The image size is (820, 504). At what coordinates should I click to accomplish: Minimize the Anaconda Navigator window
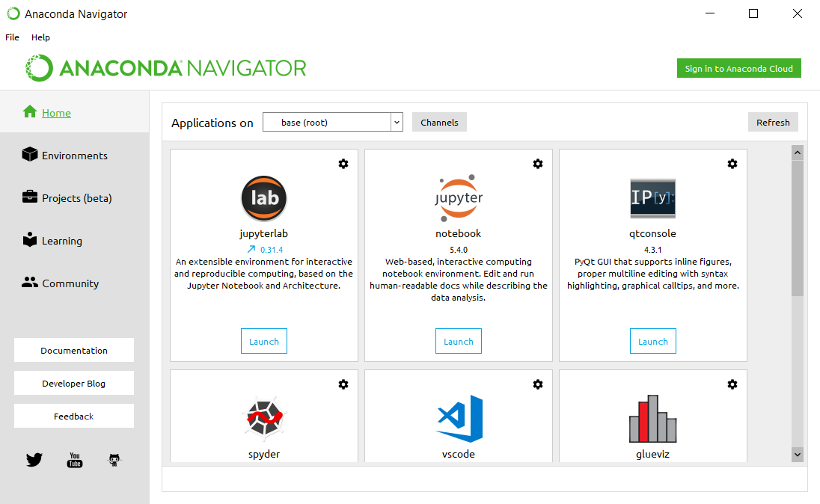[710, 13]
